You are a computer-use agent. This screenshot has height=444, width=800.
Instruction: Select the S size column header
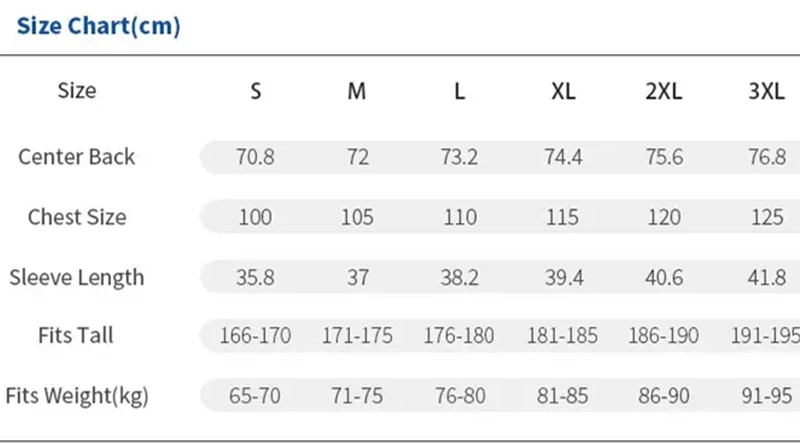(x=256, y=92)
